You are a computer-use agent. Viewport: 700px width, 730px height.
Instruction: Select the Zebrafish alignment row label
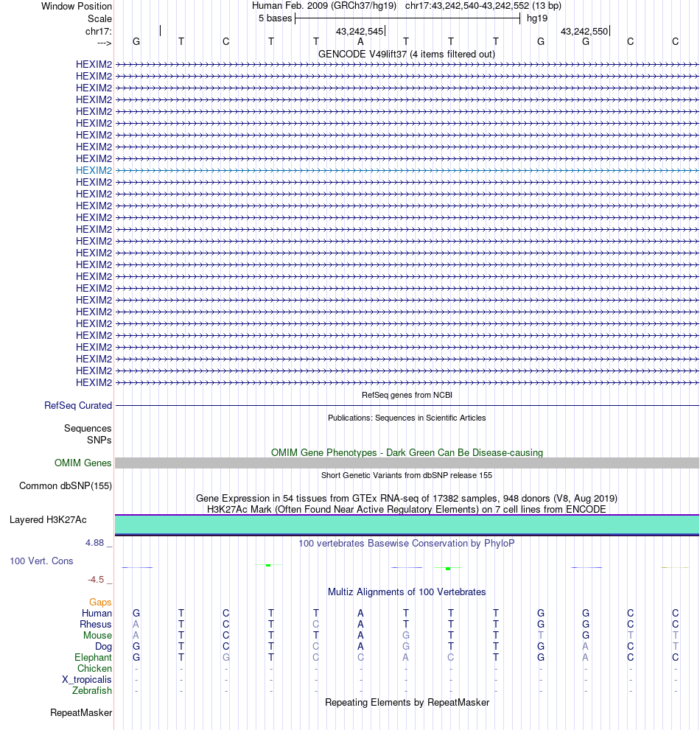[x=92, y=691]
